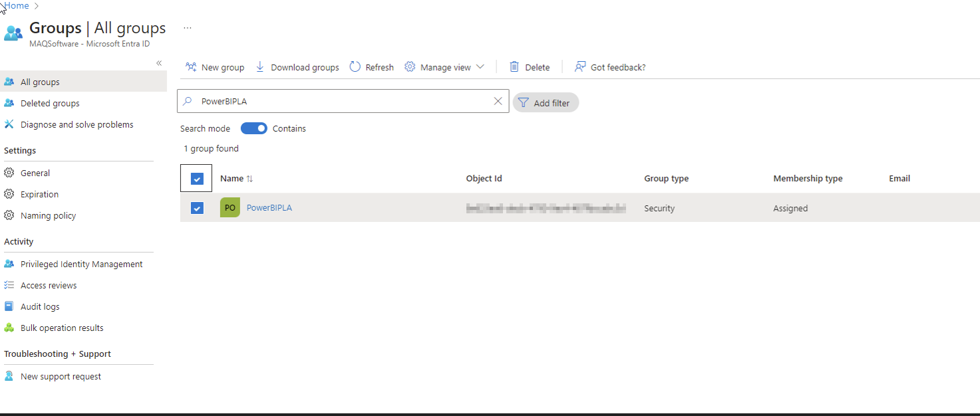Image resolution: width=980 pixels, height=416 pixels.
Task: Click the Delete trash icon
Action: pyautogui.click(x=514, y=67)
